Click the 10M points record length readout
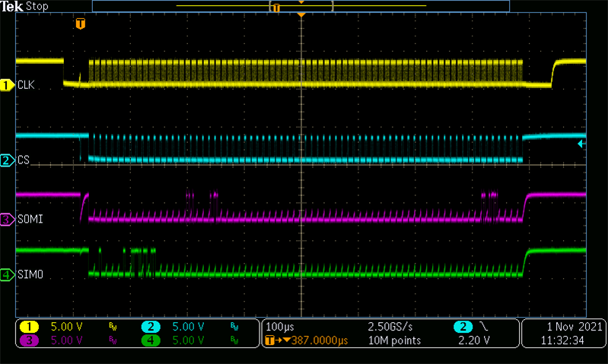Viewport: 608px width, 364px height. [x=394, y=340]
